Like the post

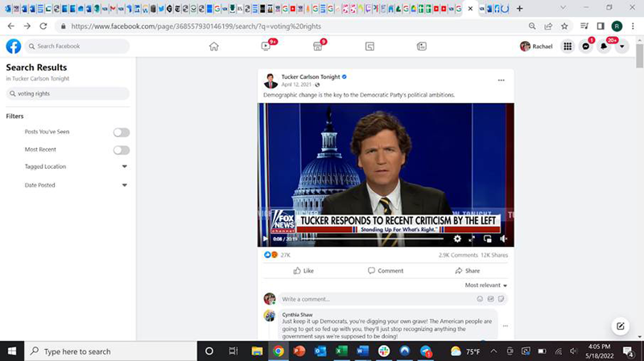click(x=303, y=271)
